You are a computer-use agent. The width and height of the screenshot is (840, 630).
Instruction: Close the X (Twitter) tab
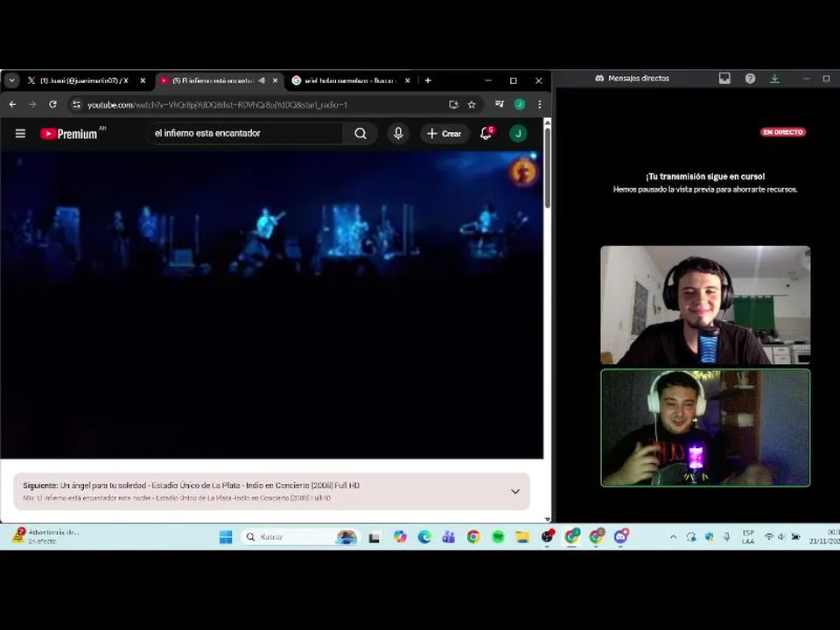pos(143,80)
